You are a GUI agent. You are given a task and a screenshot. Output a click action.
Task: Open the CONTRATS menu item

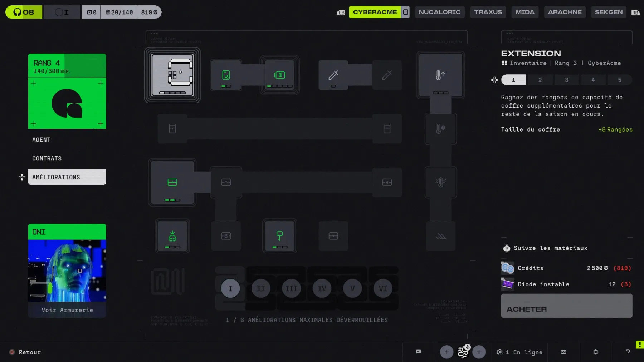(47, 158)
